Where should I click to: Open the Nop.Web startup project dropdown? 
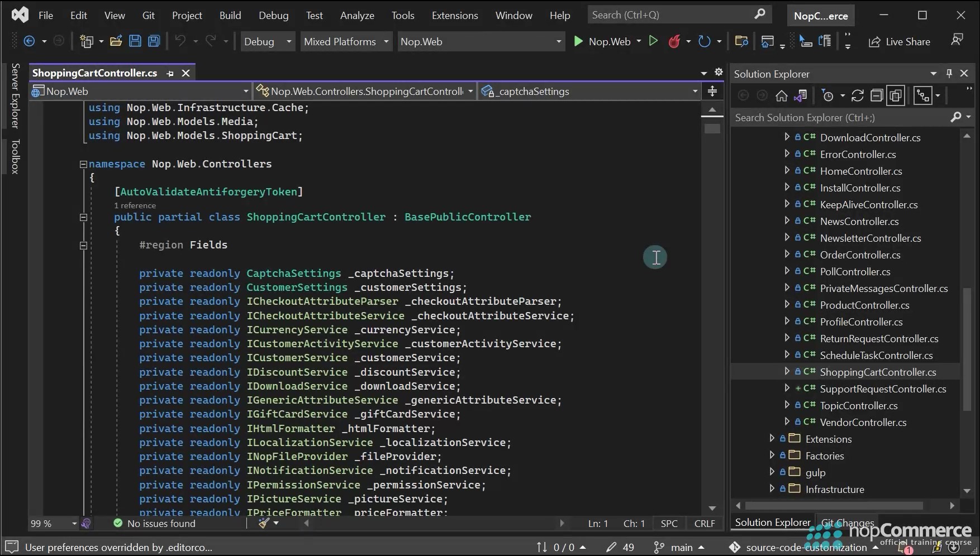coord(481,41)
